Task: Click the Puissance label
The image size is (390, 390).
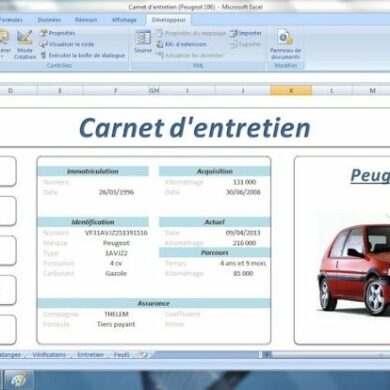Action: pyautogui.click(x=58, y=263)
